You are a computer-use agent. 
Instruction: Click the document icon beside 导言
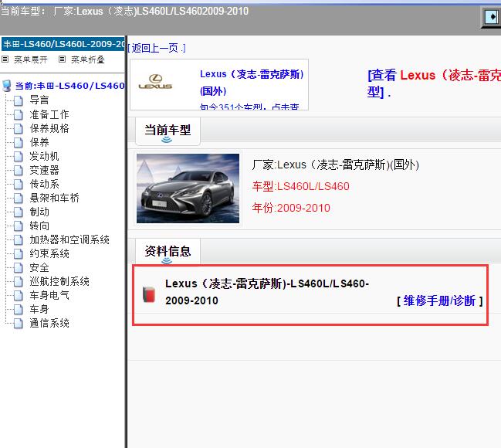tap(19, 100)
